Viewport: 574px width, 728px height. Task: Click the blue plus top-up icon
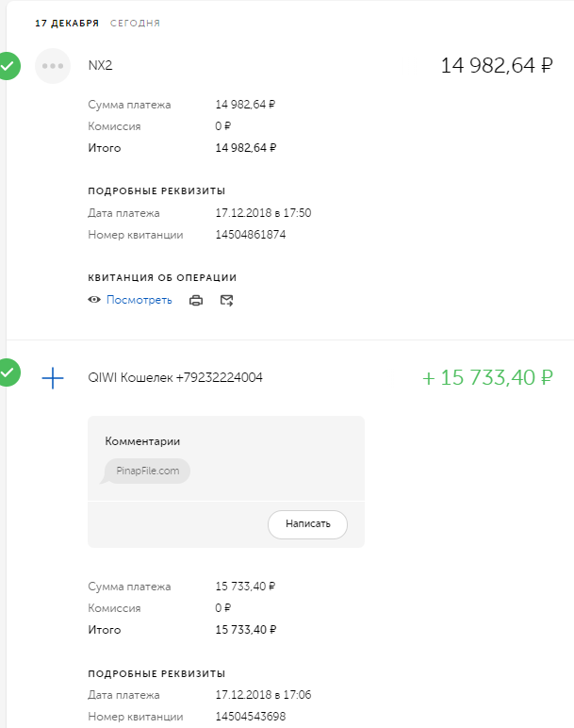(53, 378)
